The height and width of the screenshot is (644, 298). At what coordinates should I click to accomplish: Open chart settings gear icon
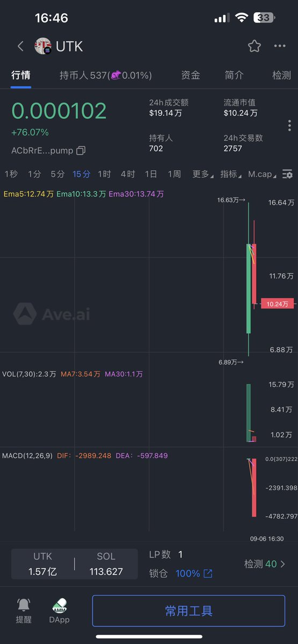tap(288, 174)
